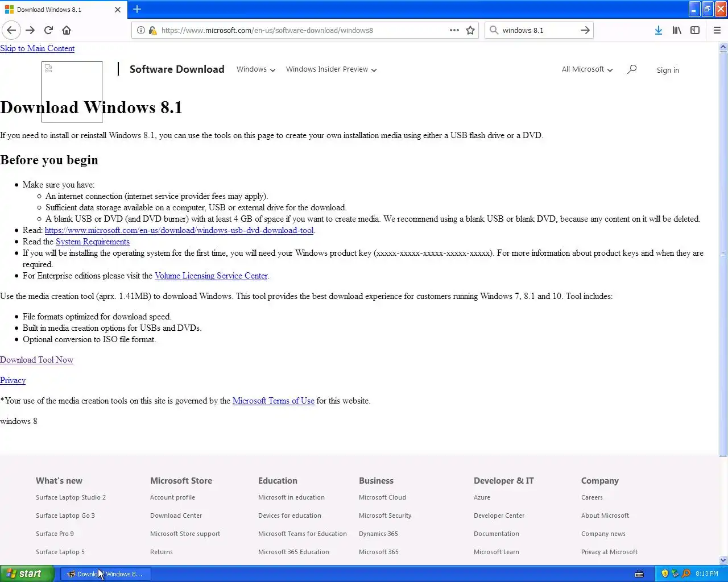Open Privacy at Microsoft link
The width and height of the screenshot is (728, 582).
(609, 552)
